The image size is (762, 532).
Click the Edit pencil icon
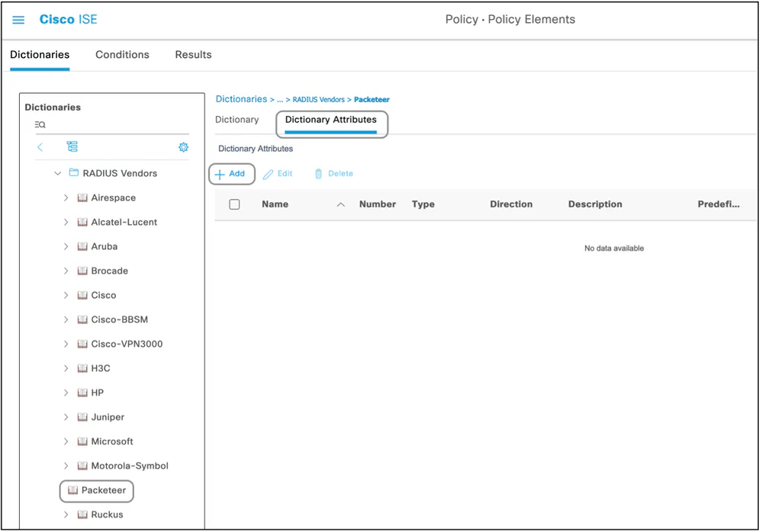pos(278,174)
